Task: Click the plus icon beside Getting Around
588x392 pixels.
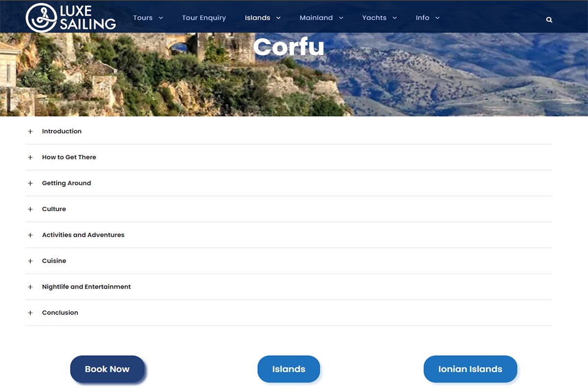Action: click(x=30, y=183)
